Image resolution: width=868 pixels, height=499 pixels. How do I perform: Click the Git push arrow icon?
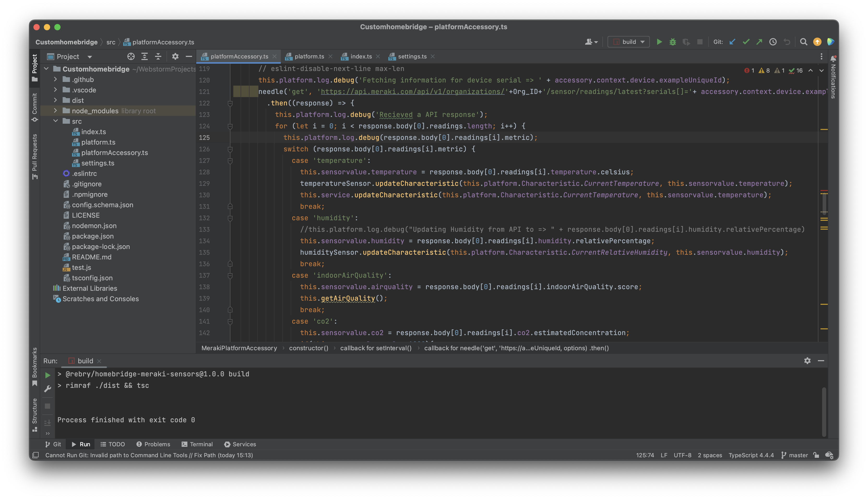pos(759,42)
